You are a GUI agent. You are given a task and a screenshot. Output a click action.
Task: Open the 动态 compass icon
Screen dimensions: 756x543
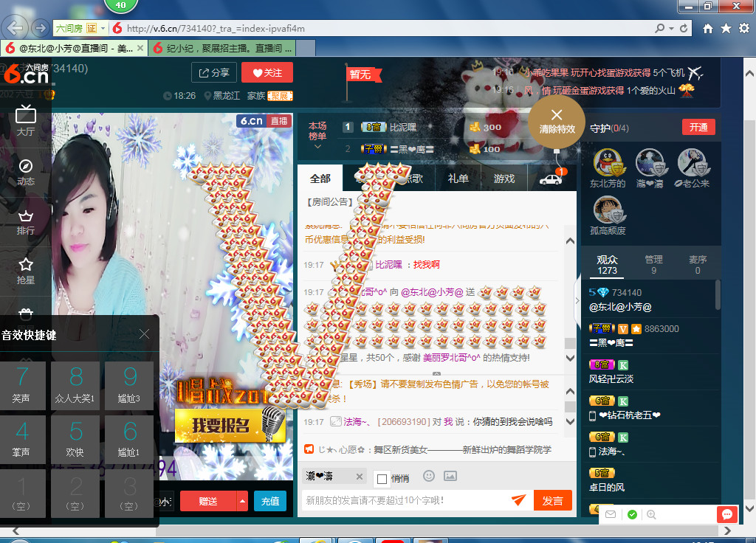(x=26, y=172)
